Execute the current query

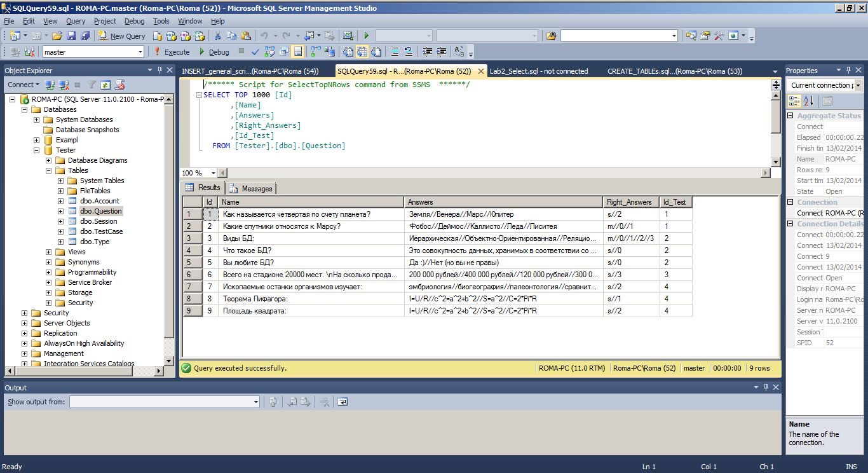point(172,51)
